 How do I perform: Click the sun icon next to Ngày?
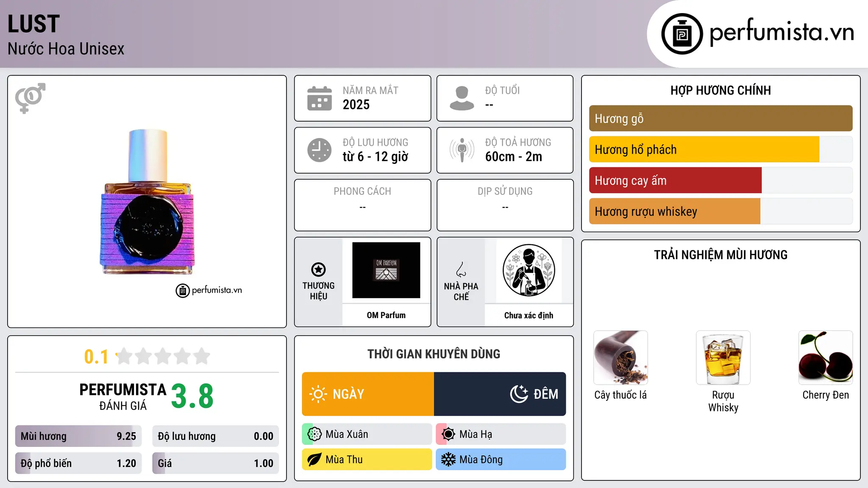click(x=318, y=394)
